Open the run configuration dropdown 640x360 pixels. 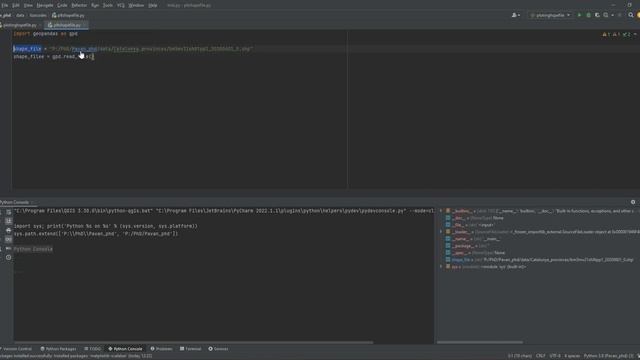(550, 16)
